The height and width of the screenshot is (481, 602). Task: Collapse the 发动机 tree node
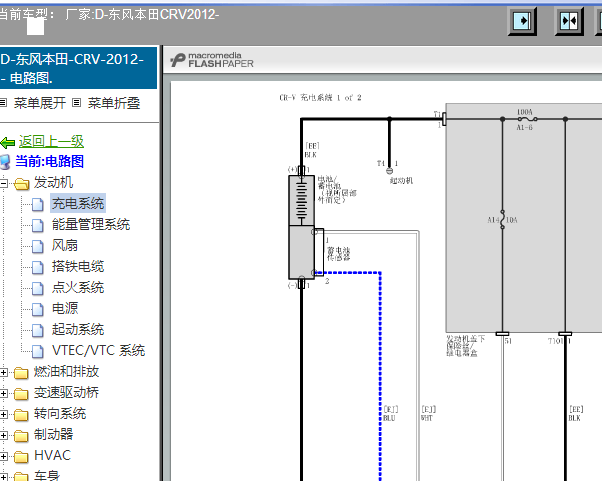3,183
